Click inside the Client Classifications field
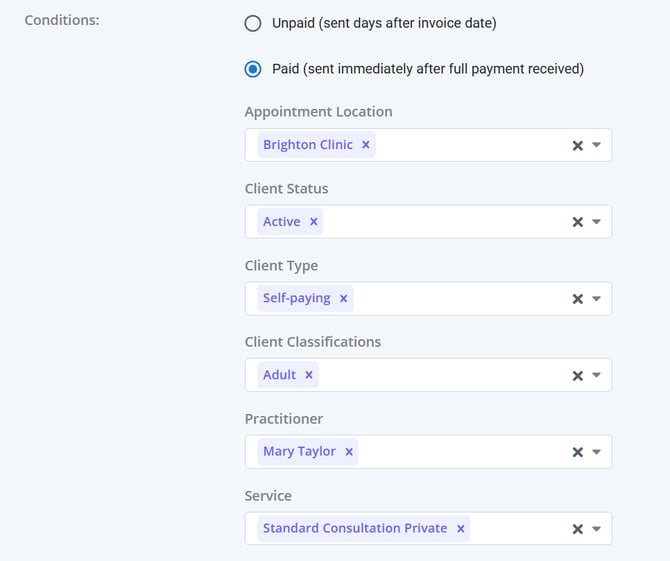Screen dimensions: 670x561 click(x=440, y=375)
